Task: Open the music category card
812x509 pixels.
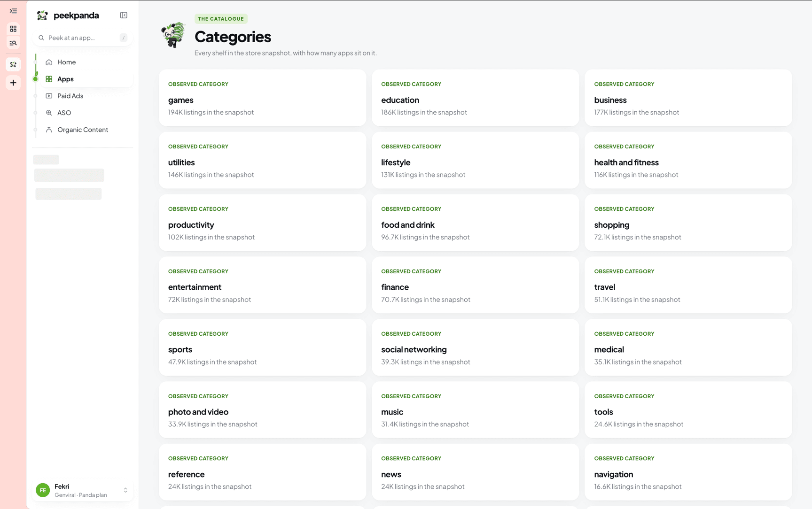Action: 476,410
